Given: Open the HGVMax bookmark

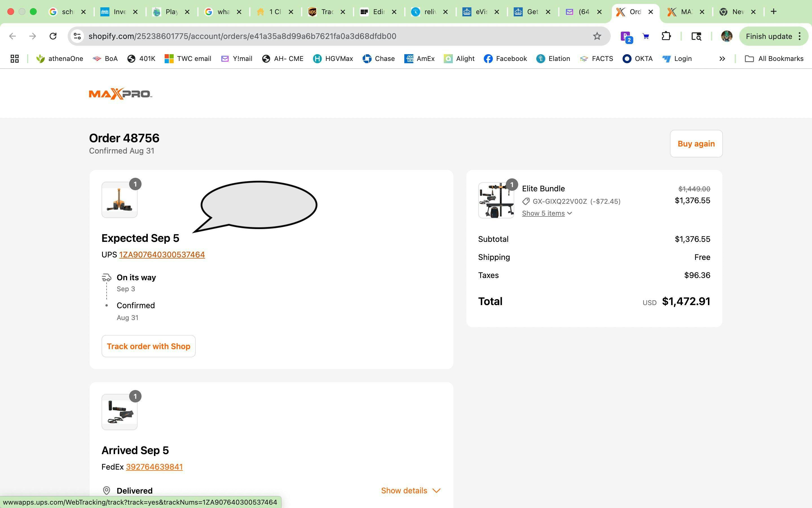Looking at the screenshot, I should point(333,59).
